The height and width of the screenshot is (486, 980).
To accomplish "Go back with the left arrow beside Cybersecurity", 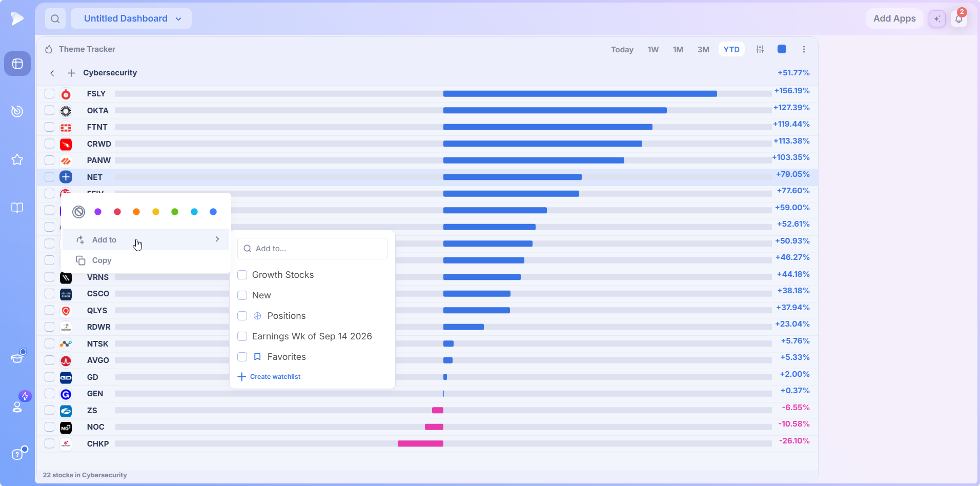I will pyautogui.click(x=52, y=73).
